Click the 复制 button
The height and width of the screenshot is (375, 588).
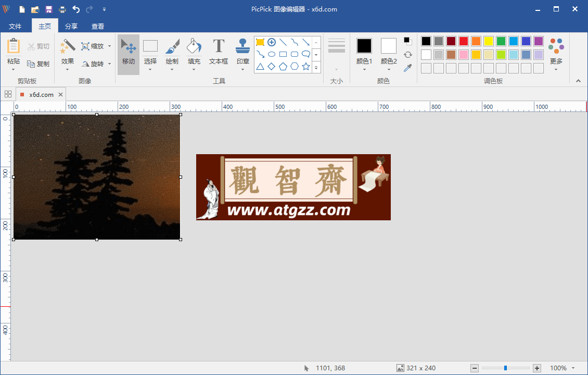point(39,64)
